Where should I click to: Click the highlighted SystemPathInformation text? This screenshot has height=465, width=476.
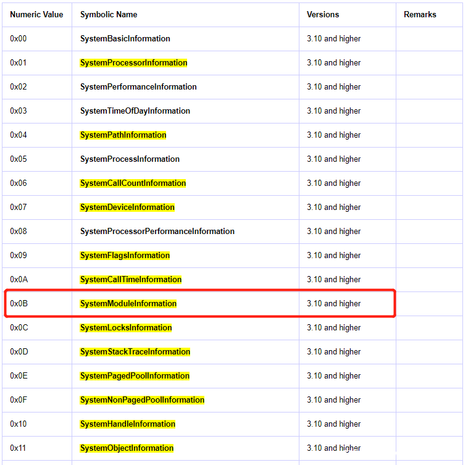(x=123, y=135)
